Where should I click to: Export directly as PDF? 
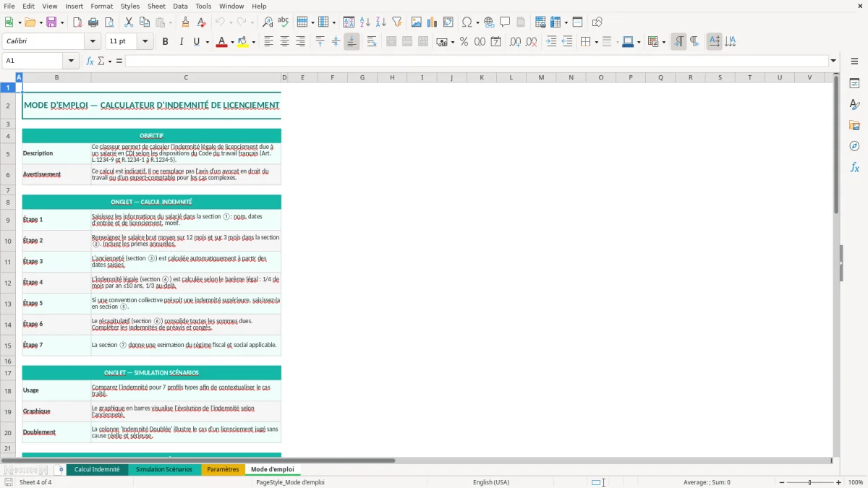[77, 22]
